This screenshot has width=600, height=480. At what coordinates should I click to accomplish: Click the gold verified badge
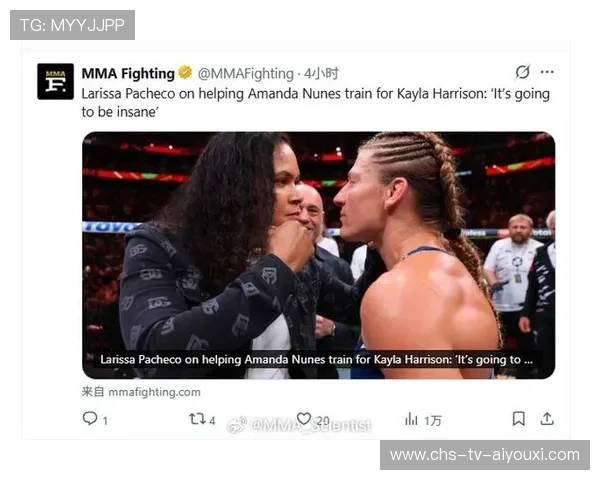pos(185,72)
